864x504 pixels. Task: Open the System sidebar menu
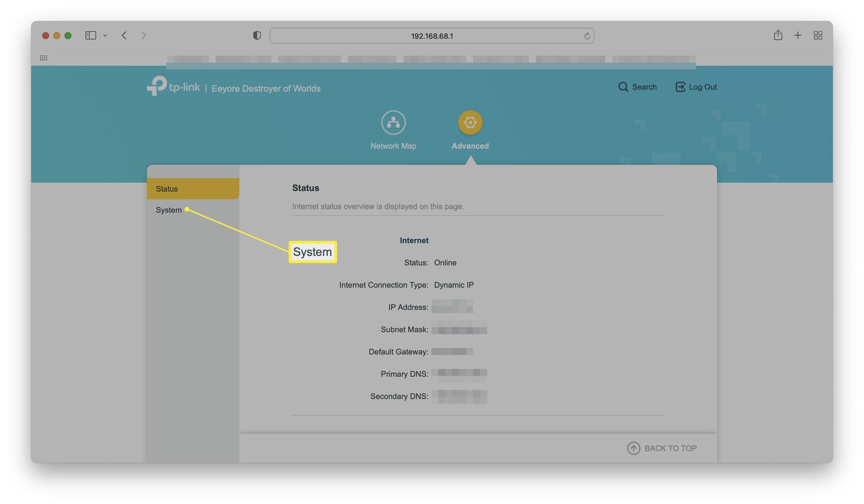[169, 210]
